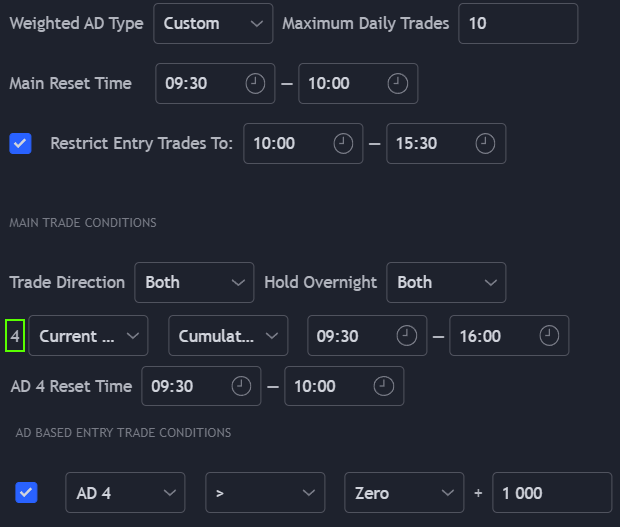
Task: Click the 1 000 offset input field
Action: pos(551,493)
